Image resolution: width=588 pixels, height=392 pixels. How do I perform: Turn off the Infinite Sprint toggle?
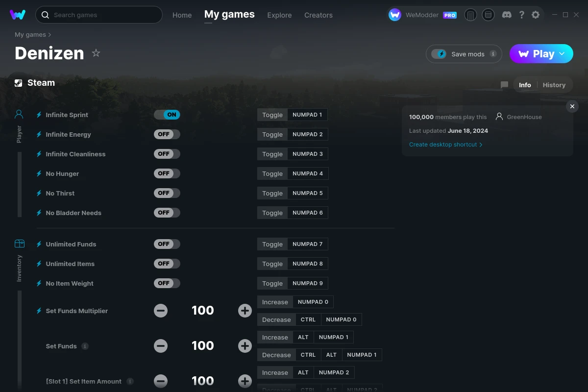[167, 114]
